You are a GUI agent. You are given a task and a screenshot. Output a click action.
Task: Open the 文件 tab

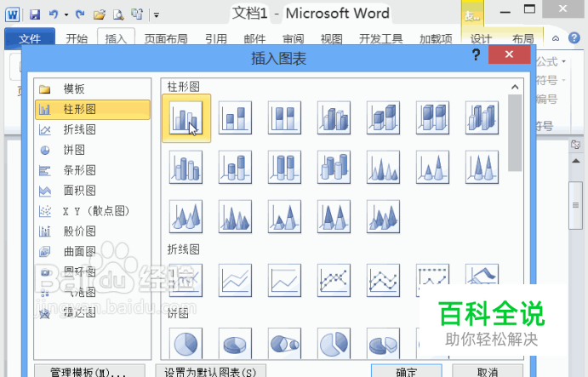[x=30, y=38]
